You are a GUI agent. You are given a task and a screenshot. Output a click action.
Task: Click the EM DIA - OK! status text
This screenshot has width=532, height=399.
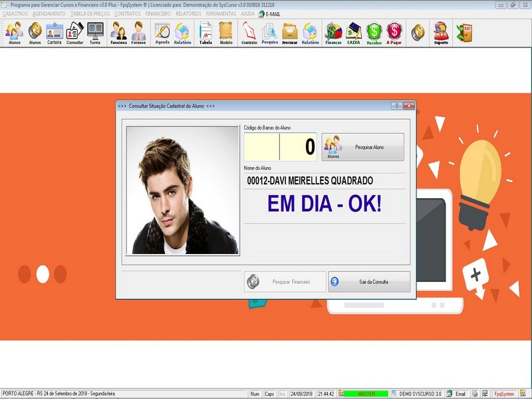325,203
